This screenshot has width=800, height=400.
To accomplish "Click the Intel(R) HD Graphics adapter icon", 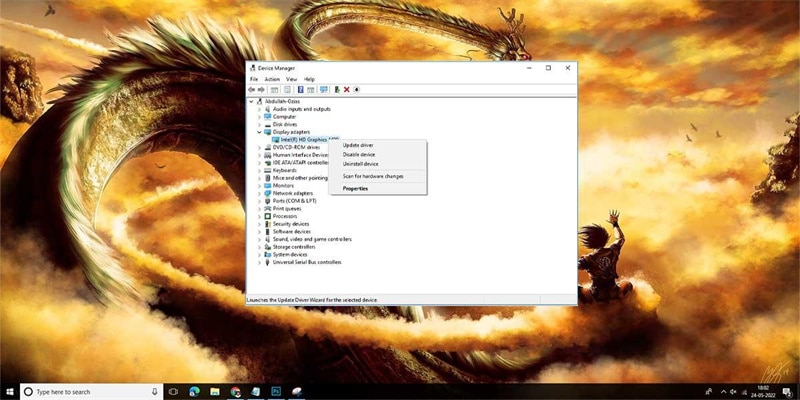I will 276,139.
